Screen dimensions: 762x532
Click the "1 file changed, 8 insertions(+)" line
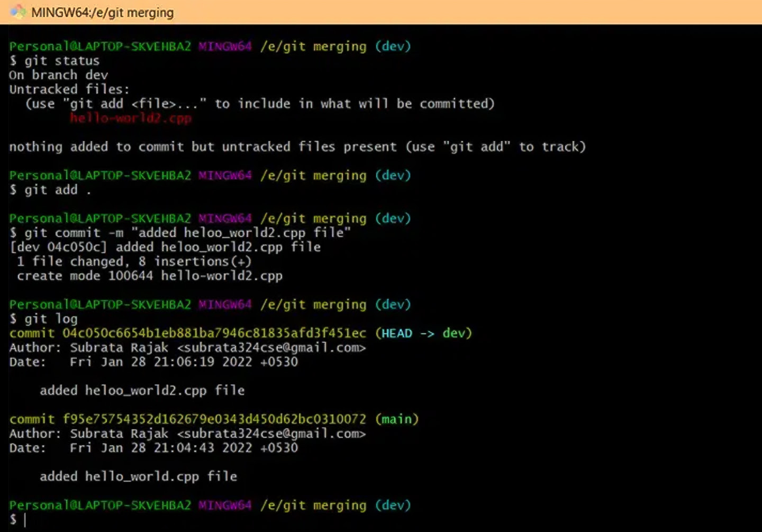(134, 261)
